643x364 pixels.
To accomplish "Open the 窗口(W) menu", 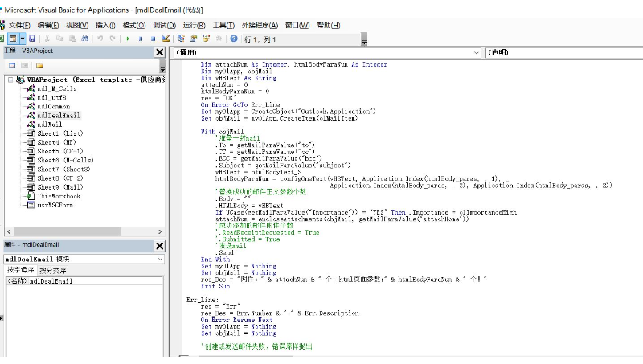I will (x=297, y=26).
